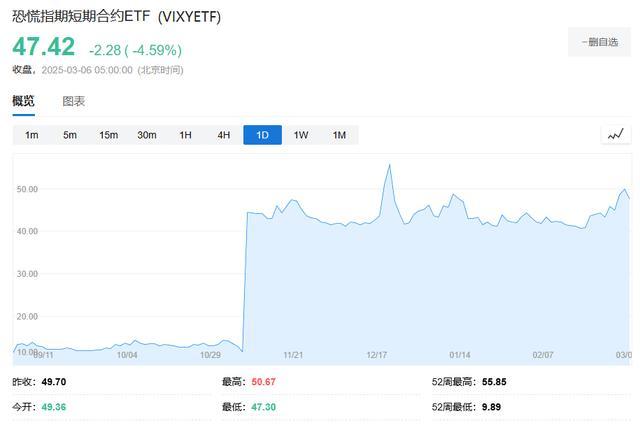Click the 昨收 value 49.70
The width and height of the screenshot is (640, 430).
(54, 382)
